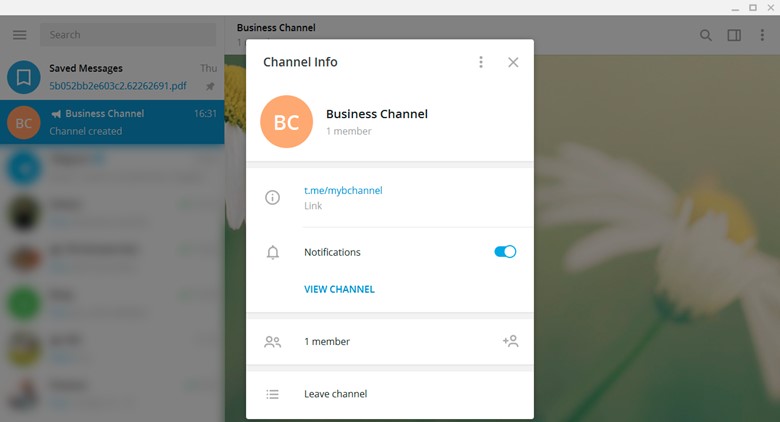Click the search icon in chat header
This screenshot has width=780, height=422.
click(x=706, y=35)
